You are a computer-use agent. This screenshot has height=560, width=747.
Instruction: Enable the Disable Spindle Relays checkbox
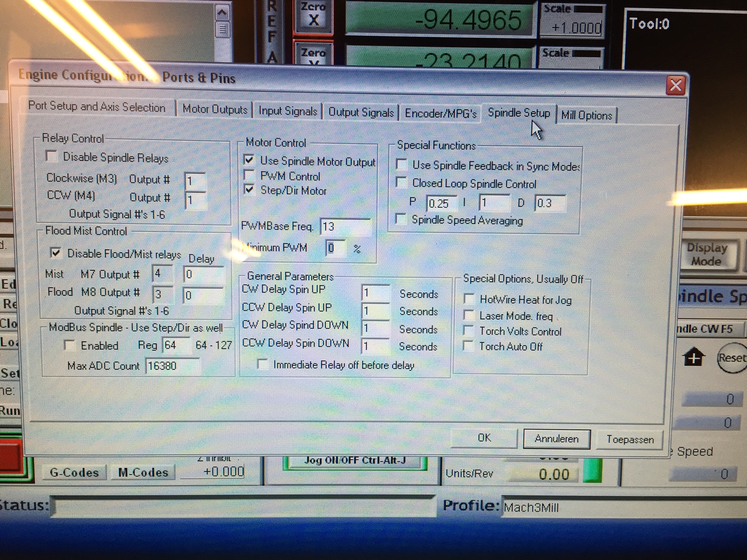click(x=52, y=157)
